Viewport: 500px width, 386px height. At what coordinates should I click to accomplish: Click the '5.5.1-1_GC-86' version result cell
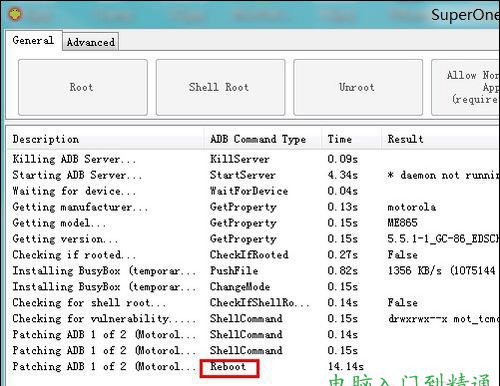(x=443, y=239)
